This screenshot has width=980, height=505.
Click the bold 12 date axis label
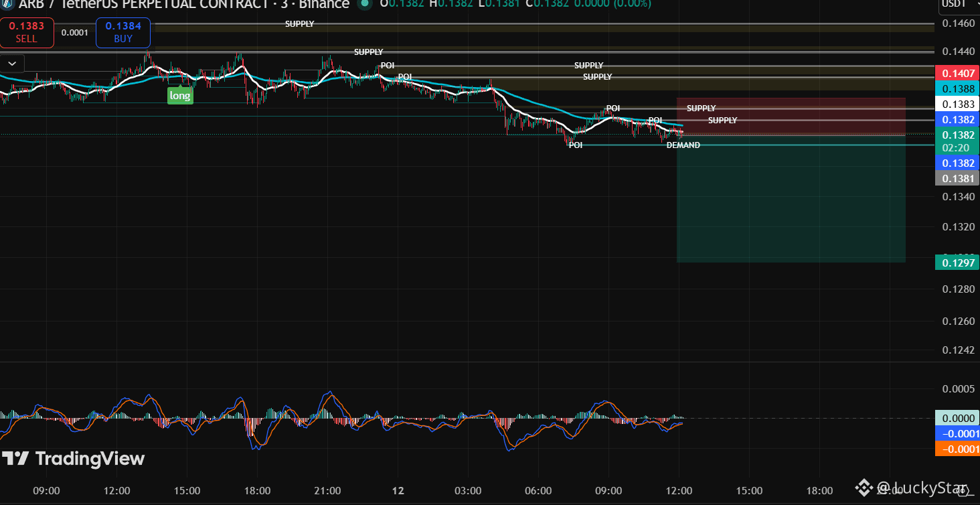tap(398, 491)
